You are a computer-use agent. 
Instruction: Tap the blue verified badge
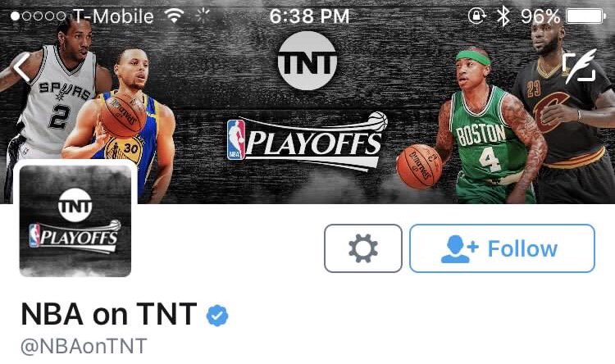tap(217, 316)
